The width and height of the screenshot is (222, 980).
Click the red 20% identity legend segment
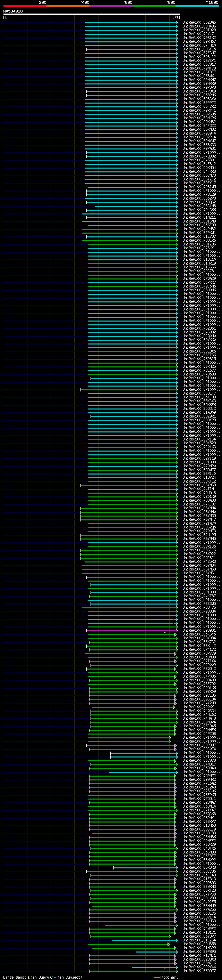pos(25,6)
